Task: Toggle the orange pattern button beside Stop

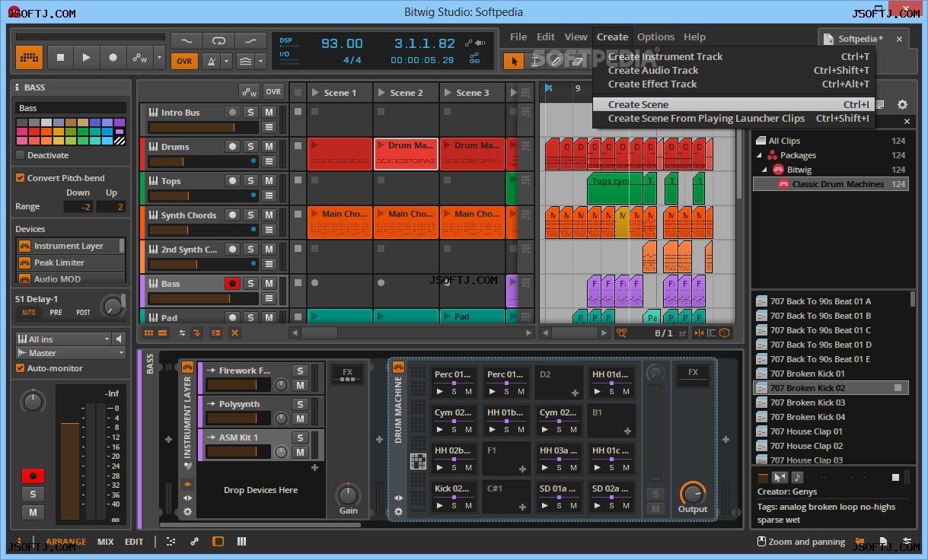Action: pos(30,57)
